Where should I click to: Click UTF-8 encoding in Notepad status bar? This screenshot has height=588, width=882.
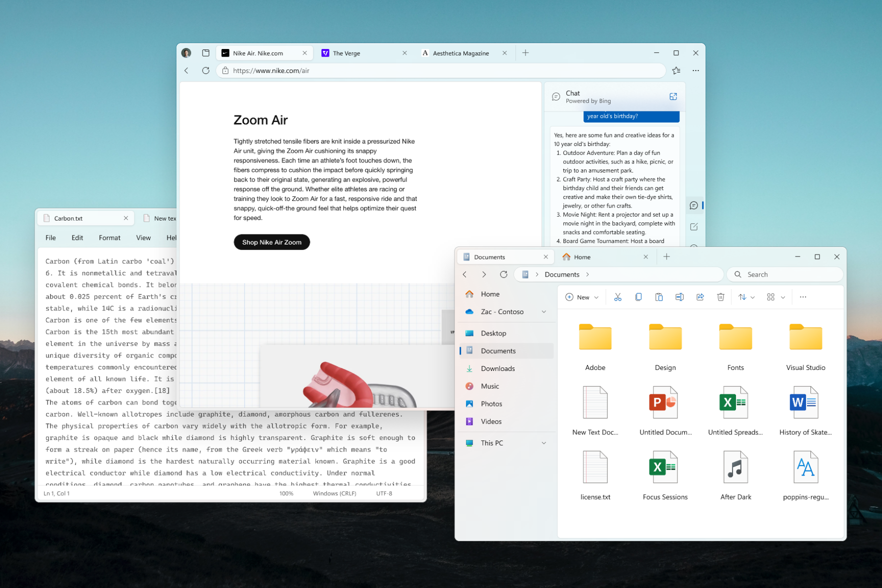[384, 493]
